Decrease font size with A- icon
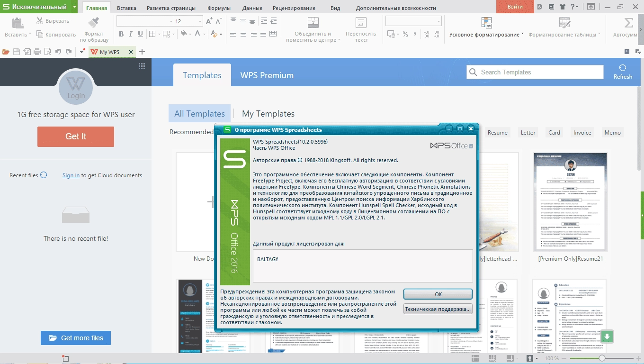644x364 pixels. (219, 21)
